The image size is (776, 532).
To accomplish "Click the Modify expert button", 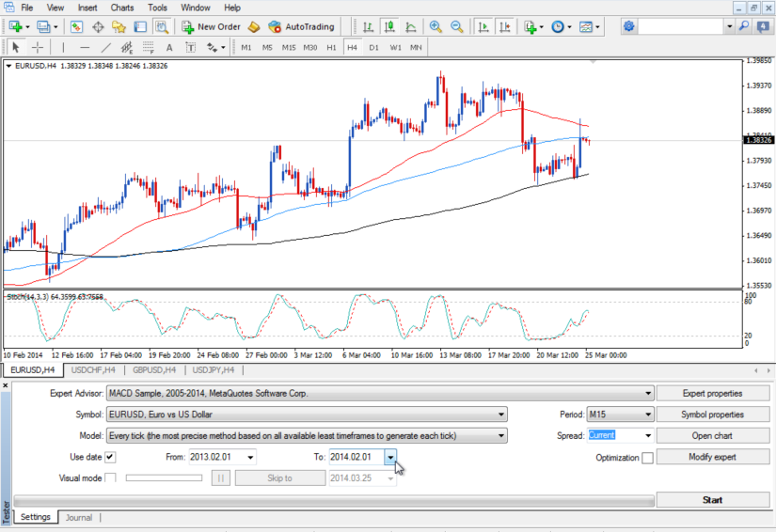I will (712, 458).
